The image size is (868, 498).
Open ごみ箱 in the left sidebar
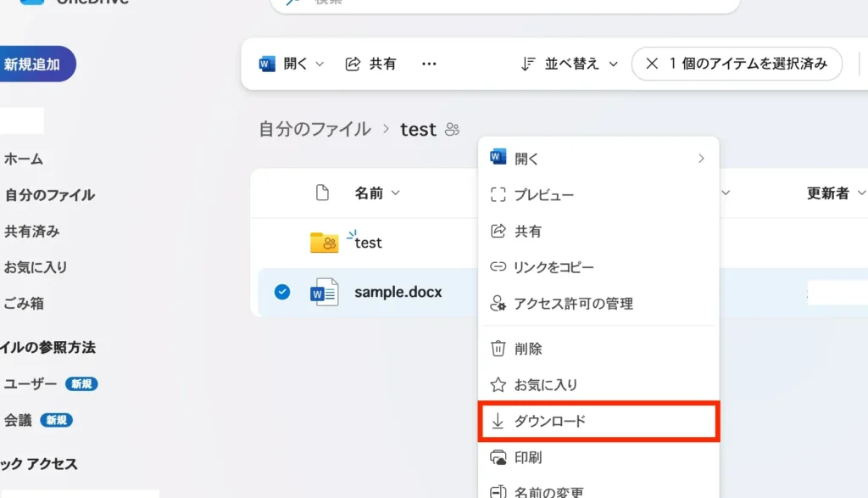(24, 303)
